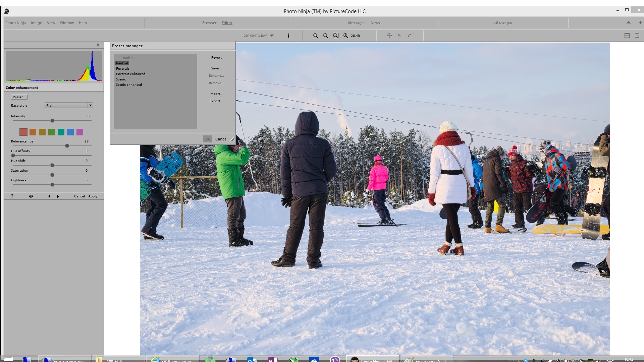Show image info with the i icon

tap(288, 36)
